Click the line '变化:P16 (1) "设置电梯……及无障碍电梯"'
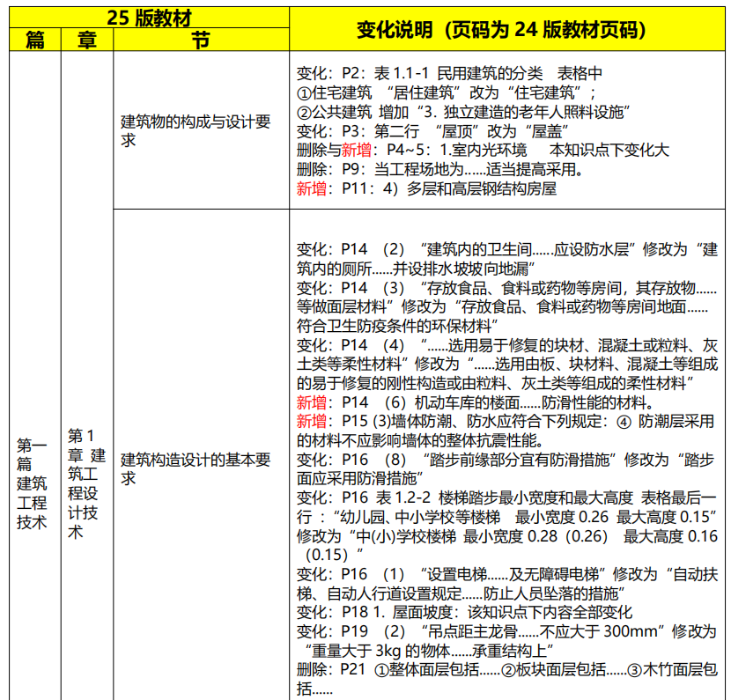This screenshot has height=700, width=731. (x=507, y=574)
